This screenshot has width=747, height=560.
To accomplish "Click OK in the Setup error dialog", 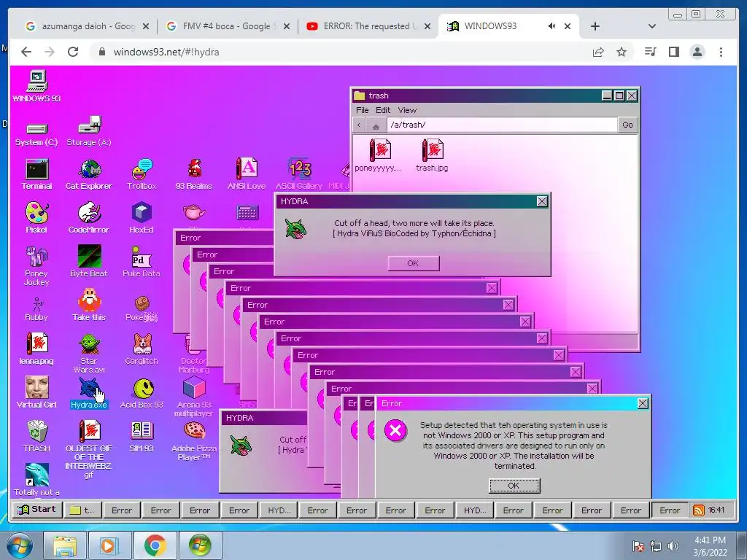I will pos(514,486).
